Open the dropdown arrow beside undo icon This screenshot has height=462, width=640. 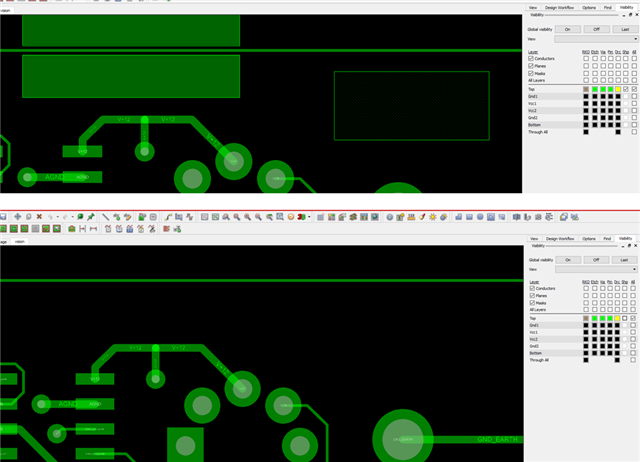(58, 217)
